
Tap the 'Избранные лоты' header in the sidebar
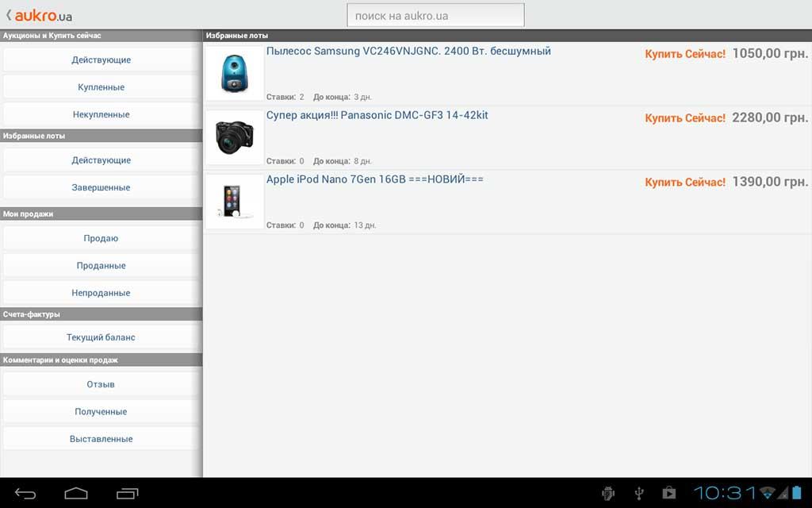pyautogui.click(x=101, y=136)
